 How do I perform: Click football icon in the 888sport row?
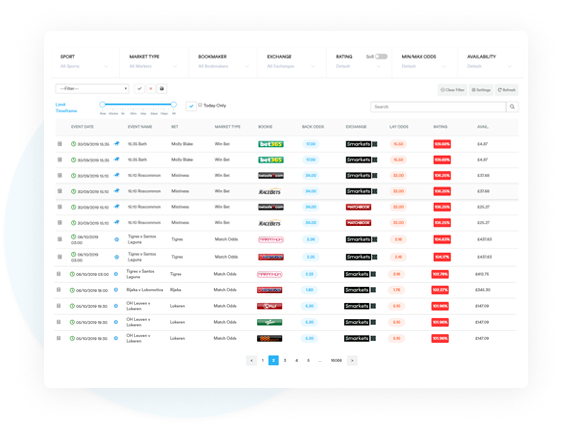[x=116, y=338]
